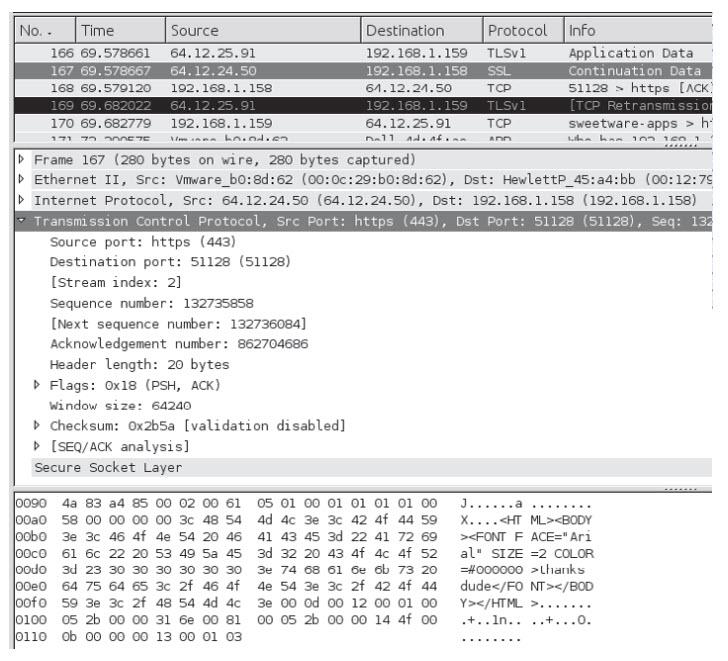The width and height of the screenshot is (728, 661).
Task: Click hex offset 00b0 row in bytes pane
Action: 304,537
